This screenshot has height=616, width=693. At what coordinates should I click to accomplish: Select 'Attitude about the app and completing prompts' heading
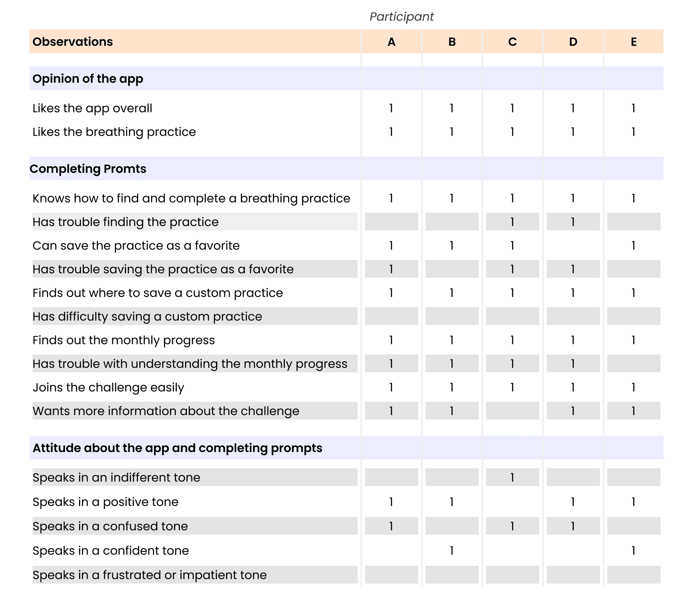(177, 448)
